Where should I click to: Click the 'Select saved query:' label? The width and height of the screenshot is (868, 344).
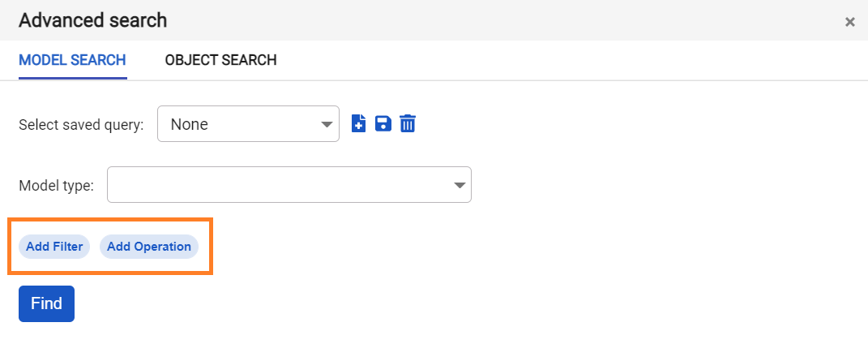point(81,125)
